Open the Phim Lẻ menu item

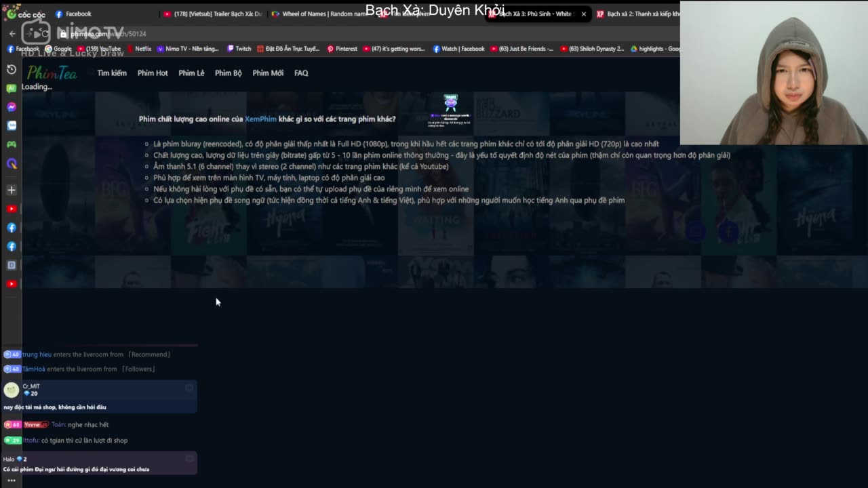[x=191, y=73]
